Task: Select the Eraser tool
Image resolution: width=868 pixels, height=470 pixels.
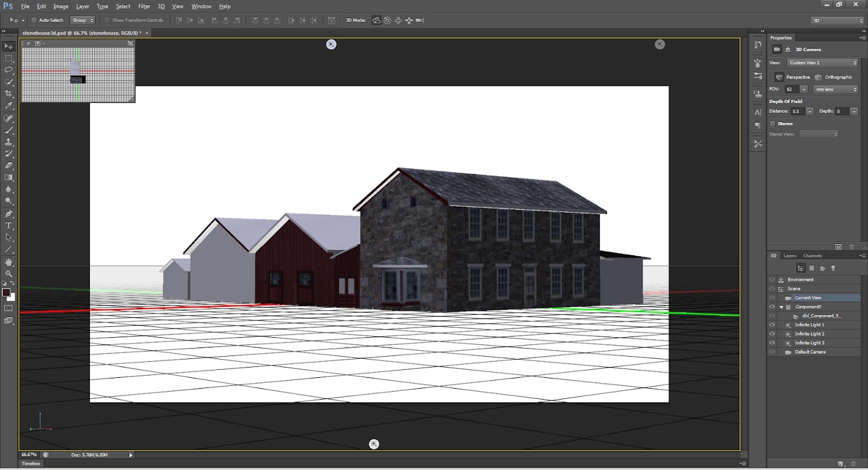Action: 9,165
